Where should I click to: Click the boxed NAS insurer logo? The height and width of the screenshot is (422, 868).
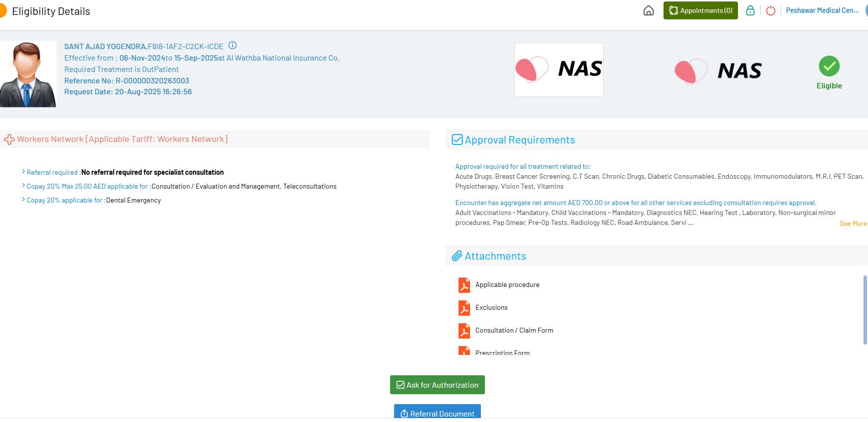[x=559, y=70]
